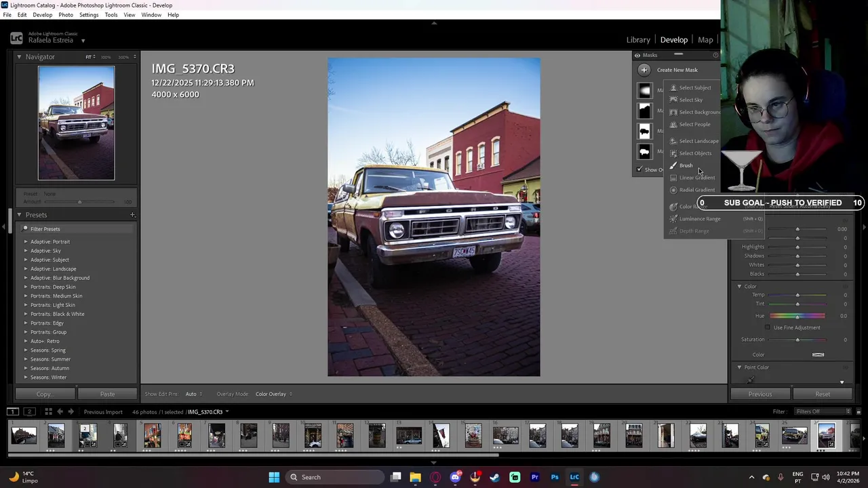This screenshot has width=868, height=488.
Task: Open the Develop menu
Action: 42,15
